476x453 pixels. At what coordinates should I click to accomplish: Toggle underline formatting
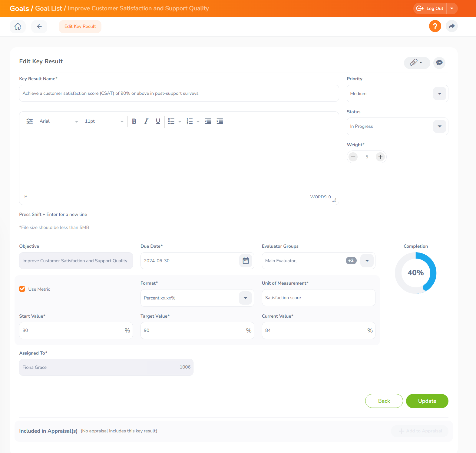(x=158, y=121)
